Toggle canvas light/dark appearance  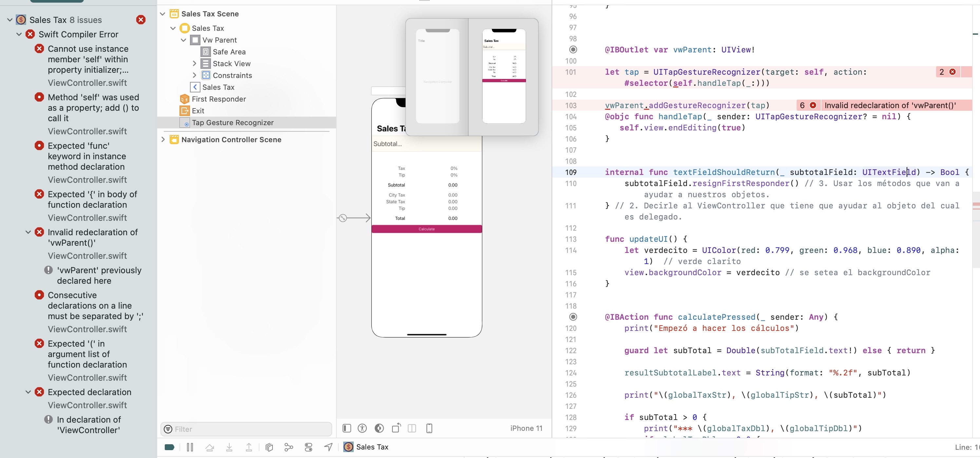(379, 428)
